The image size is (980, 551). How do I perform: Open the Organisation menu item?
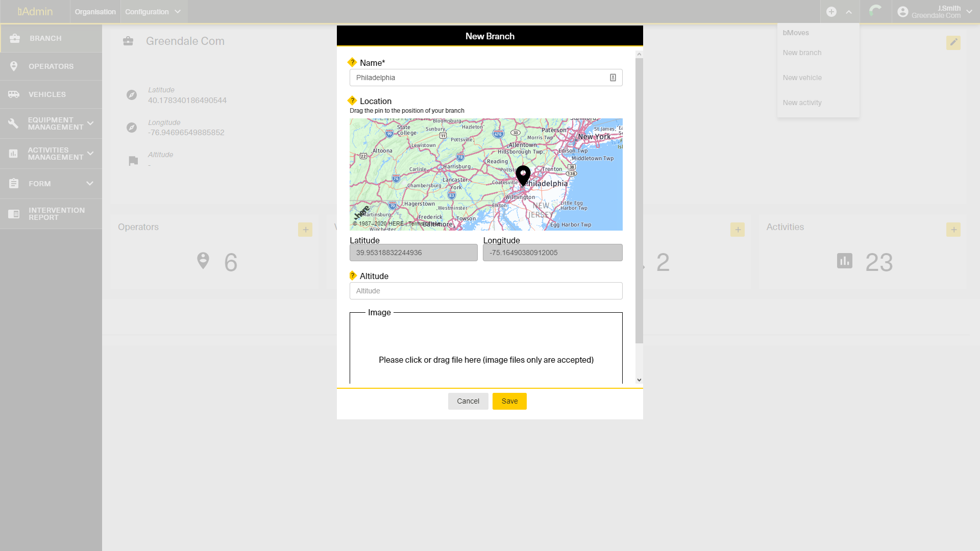[95, 12]
